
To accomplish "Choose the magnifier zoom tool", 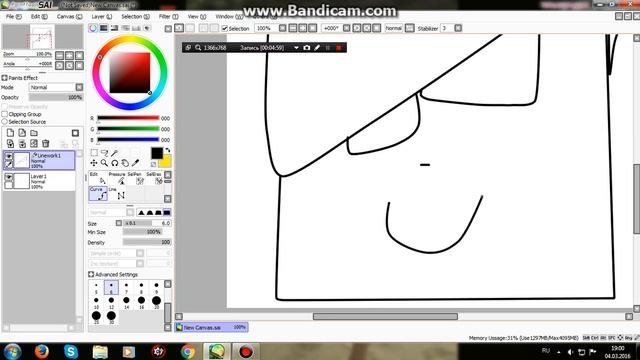I will [x=104, y=163].
